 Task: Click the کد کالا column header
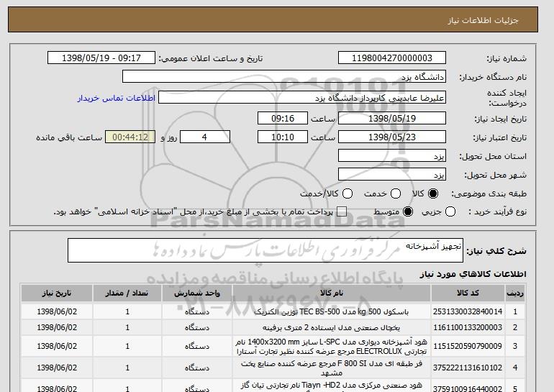pos(468,293)
